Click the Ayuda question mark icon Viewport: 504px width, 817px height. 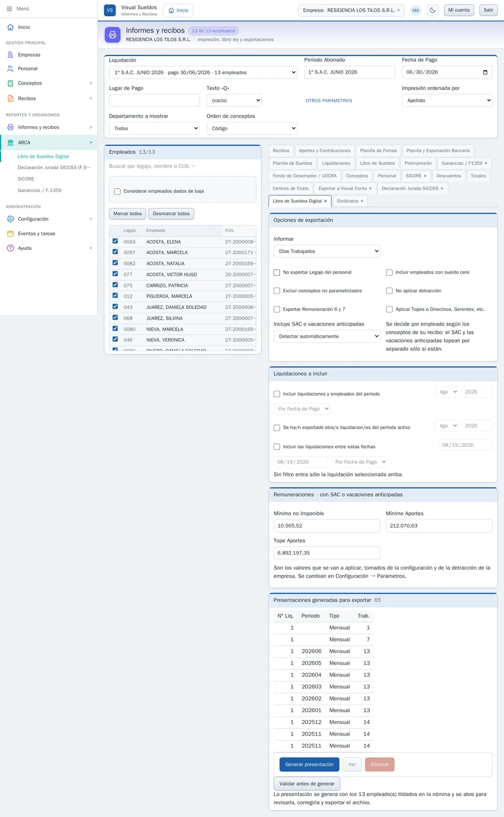10,248
